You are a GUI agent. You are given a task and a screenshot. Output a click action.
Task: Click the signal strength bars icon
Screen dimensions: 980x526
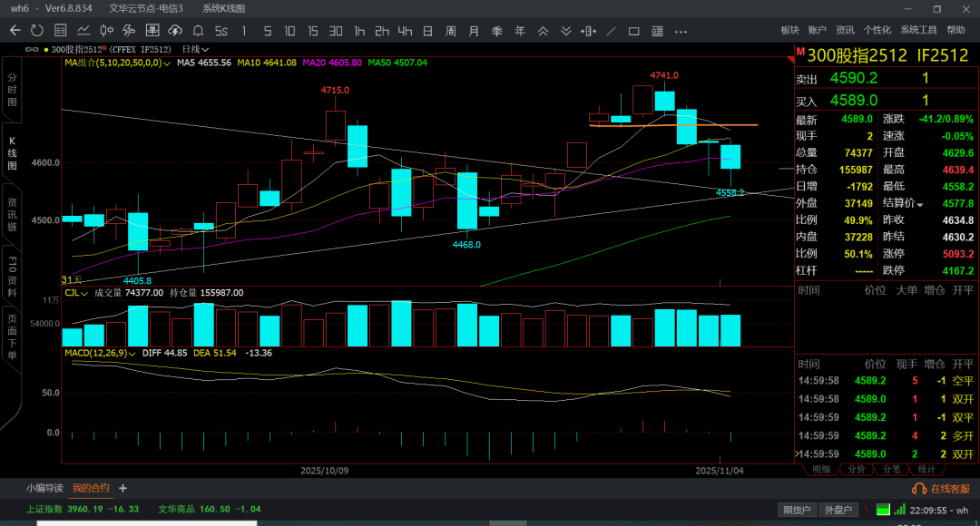[899, 510]
